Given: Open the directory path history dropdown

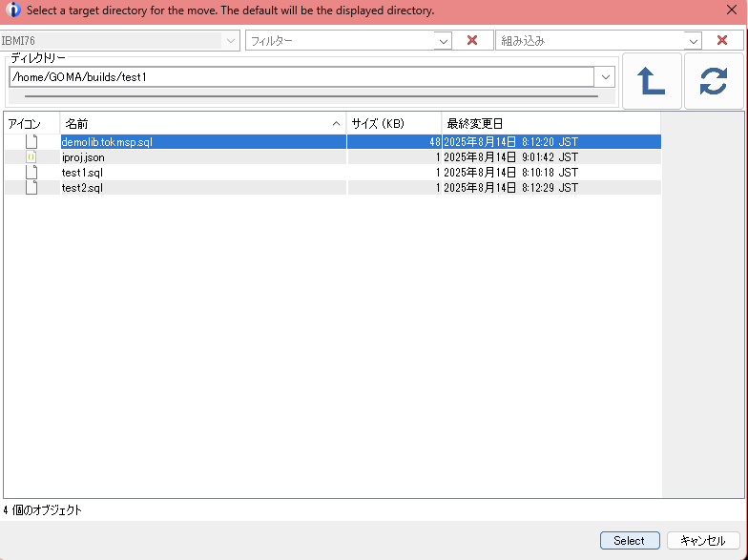Looking at the screenshot, I should click(x=605, y=77).
